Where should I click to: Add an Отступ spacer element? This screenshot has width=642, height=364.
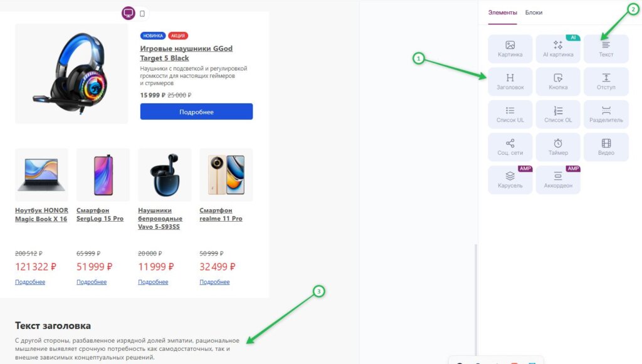[606, 81]
